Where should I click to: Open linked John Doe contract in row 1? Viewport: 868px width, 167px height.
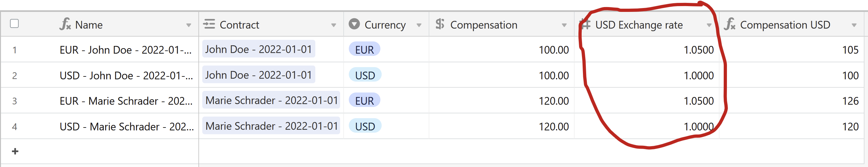tap(258, 49)
